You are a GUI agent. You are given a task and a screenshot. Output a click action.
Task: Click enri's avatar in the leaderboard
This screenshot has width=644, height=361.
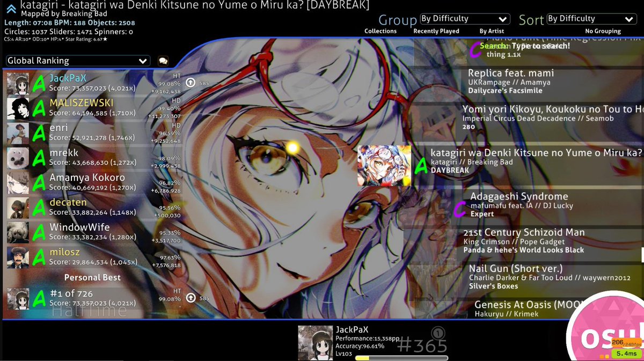(18, 134)
